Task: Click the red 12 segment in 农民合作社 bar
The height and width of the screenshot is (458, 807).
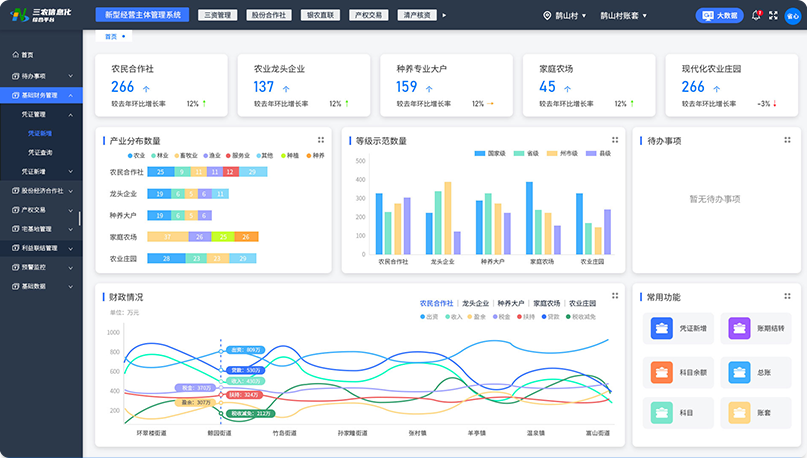Action: click(x=229, y=172)
